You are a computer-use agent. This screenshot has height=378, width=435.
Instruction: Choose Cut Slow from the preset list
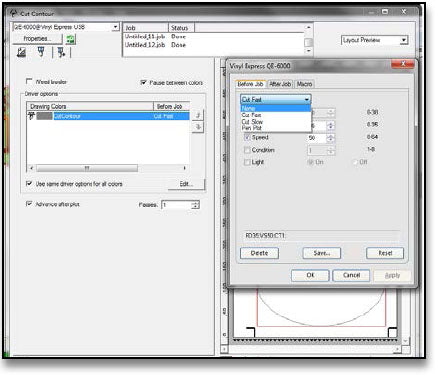pos(252,122)
